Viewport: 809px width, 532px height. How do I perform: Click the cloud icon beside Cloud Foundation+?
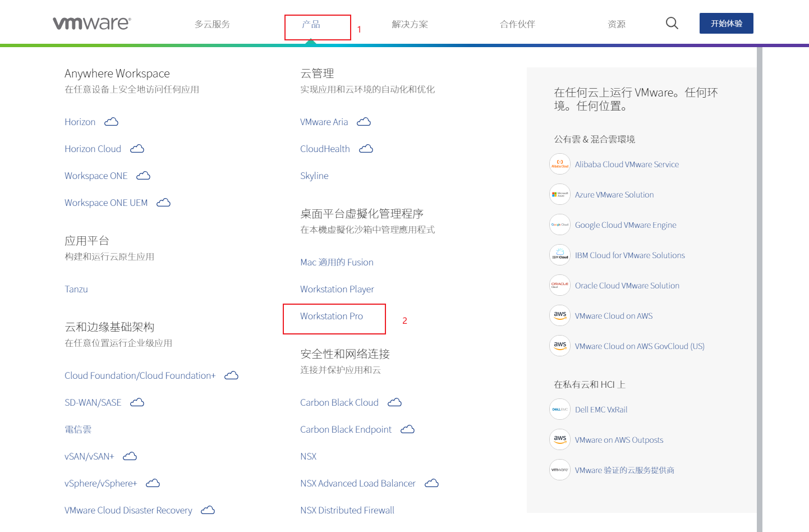(232, 375)
